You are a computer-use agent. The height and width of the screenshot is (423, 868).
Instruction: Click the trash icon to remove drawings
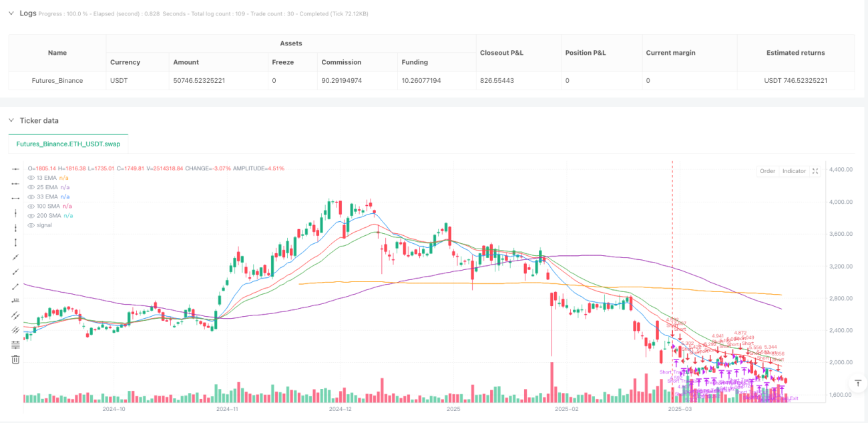[15, 360]
